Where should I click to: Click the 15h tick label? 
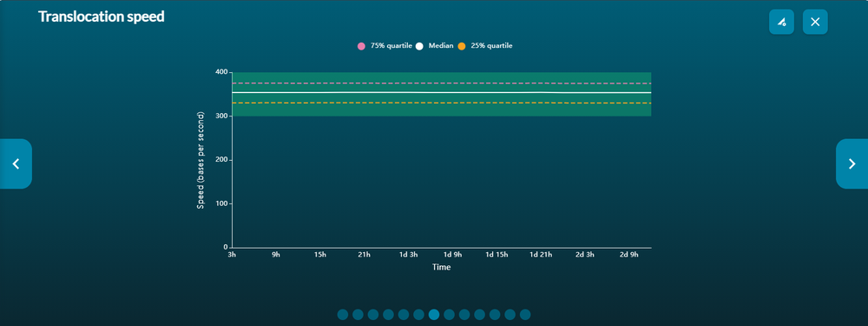pyautogui.click(x=320, y=255)
